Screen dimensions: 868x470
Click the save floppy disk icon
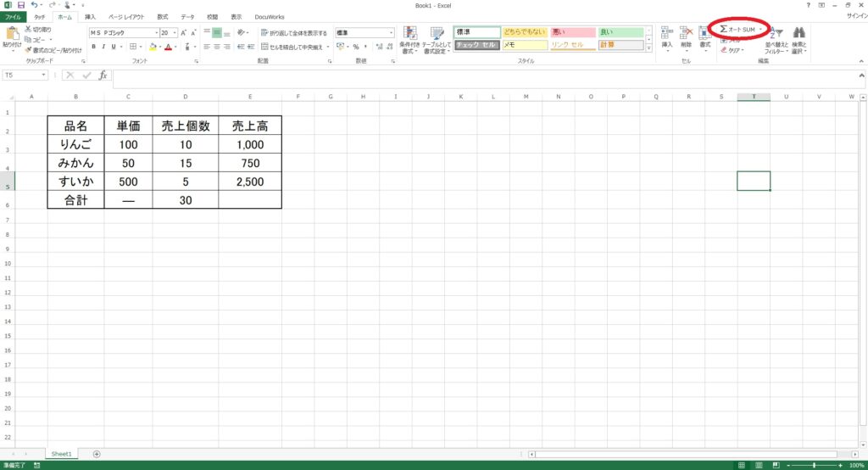(x=21, y=5)
